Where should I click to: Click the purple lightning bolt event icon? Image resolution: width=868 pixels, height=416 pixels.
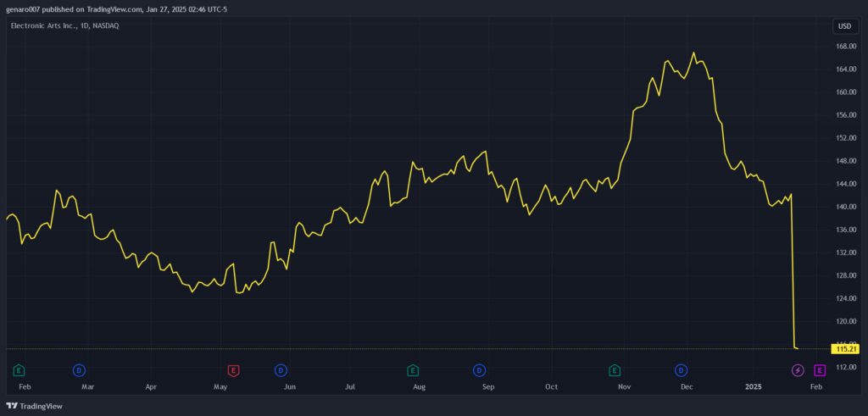797,370
